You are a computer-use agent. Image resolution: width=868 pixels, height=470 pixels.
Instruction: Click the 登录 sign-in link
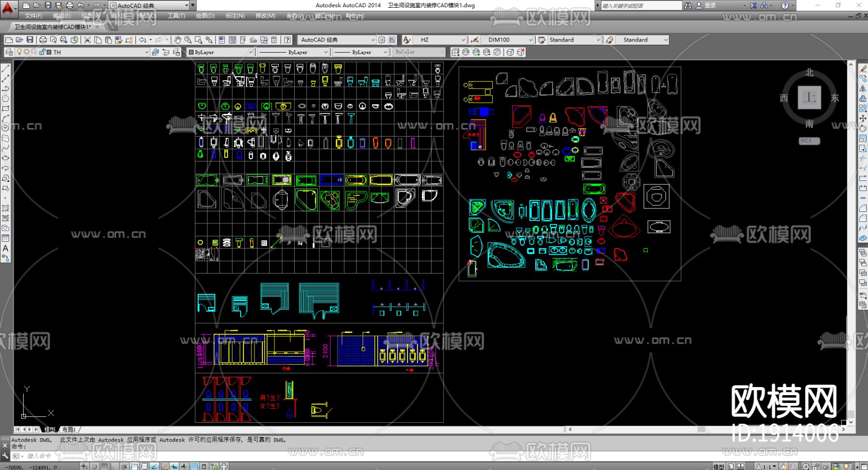(710, 5)
